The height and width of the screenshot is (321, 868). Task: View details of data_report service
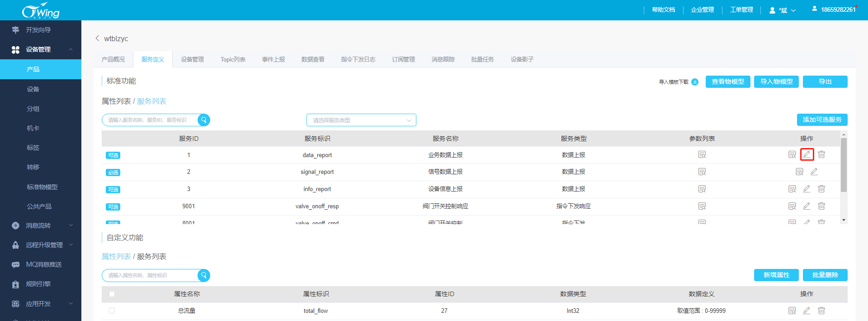pyautogui.click(x=792, y=154)
